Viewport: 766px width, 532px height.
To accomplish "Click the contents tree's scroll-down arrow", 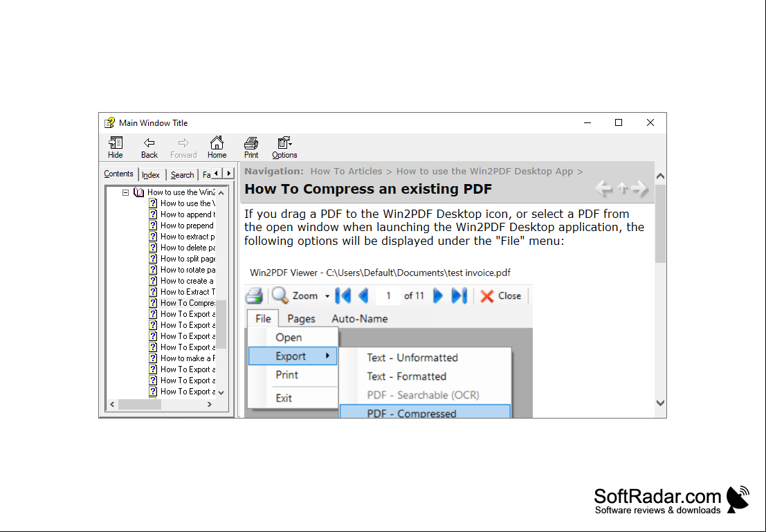I will click(x=221, y=392).
